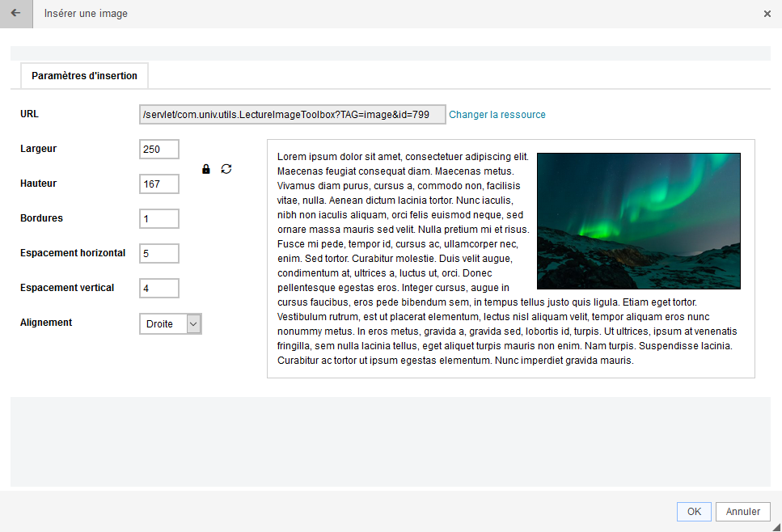
Task: Click the Insérer une image title
Action: pyautogui.click(x=86, y=14)
